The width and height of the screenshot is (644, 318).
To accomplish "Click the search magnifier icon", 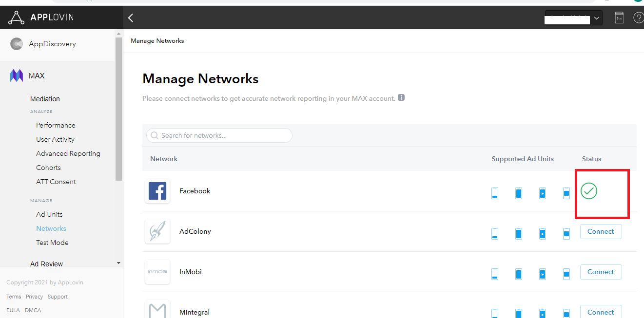I will (x=155, y=135).
